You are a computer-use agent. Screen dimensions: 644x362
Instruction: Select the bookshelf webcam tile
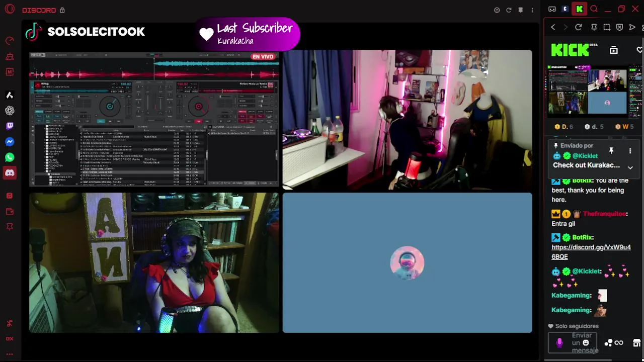[154, 262]
